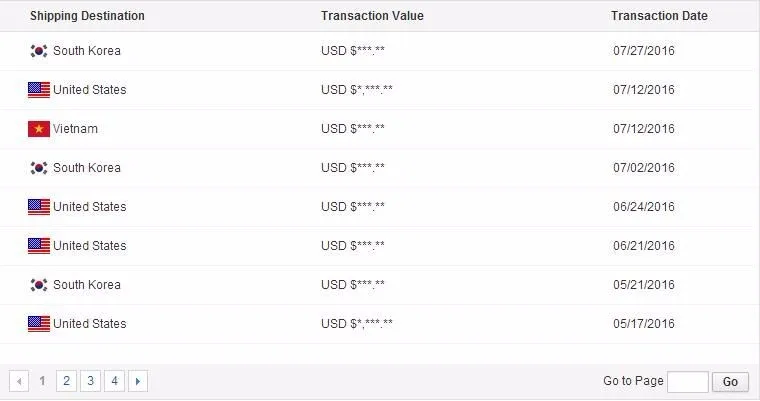
Task: Open page 2 of transactions
Action: coord(66,381)
